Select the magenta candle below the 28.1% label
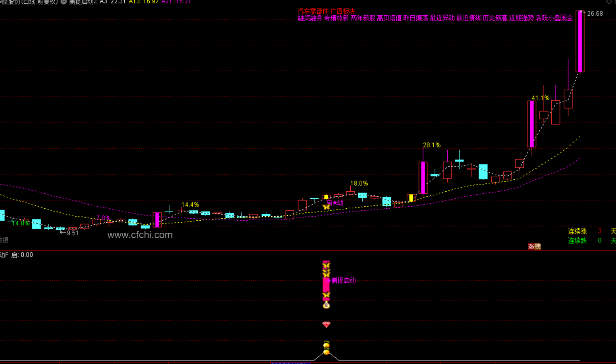The image size is (616, 364). coord(423,178)
